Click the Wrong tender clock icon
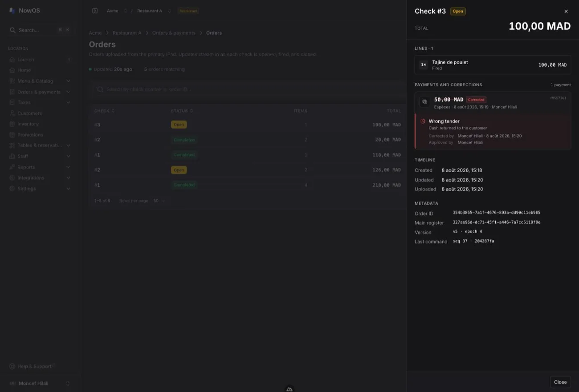Screen dimensions: 579x392 point(423,121)
